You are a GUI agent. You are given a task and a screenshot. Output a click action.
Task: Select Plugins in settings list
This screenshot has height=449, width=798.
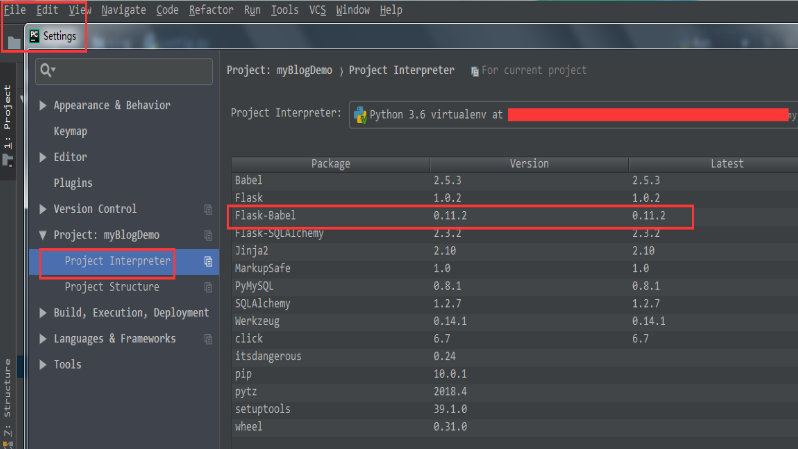coord(72,183)
